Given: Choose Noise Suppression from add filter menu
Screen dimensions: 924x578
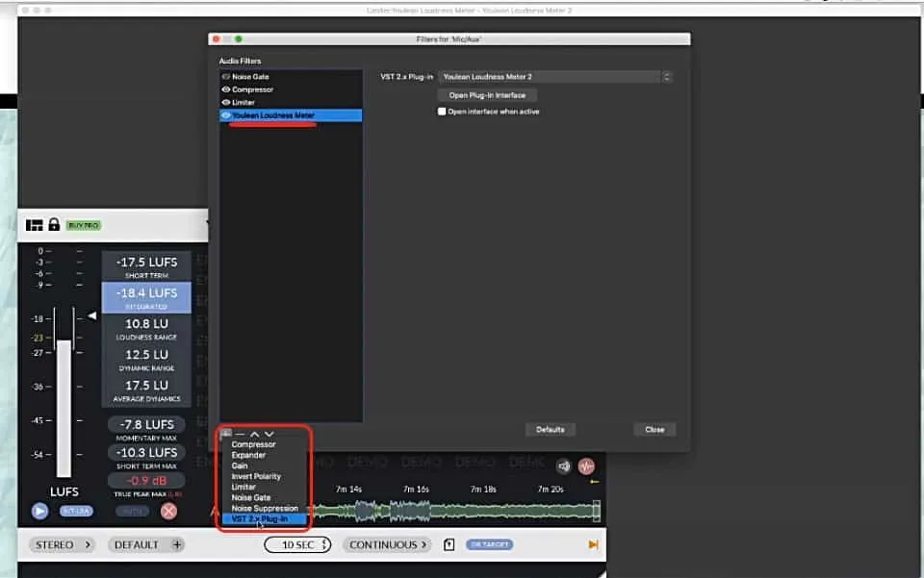Looking at the screenshot, I should click(264, 508).
